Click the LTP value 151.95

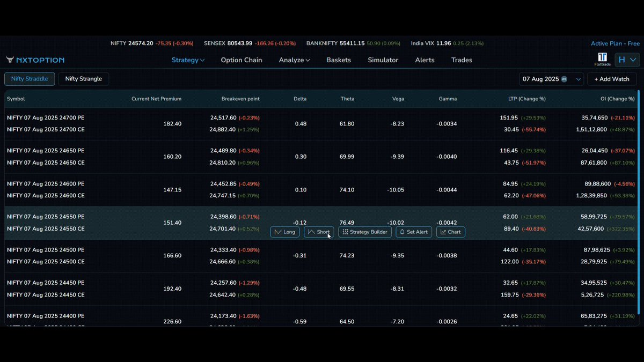[x=509, y=117]
